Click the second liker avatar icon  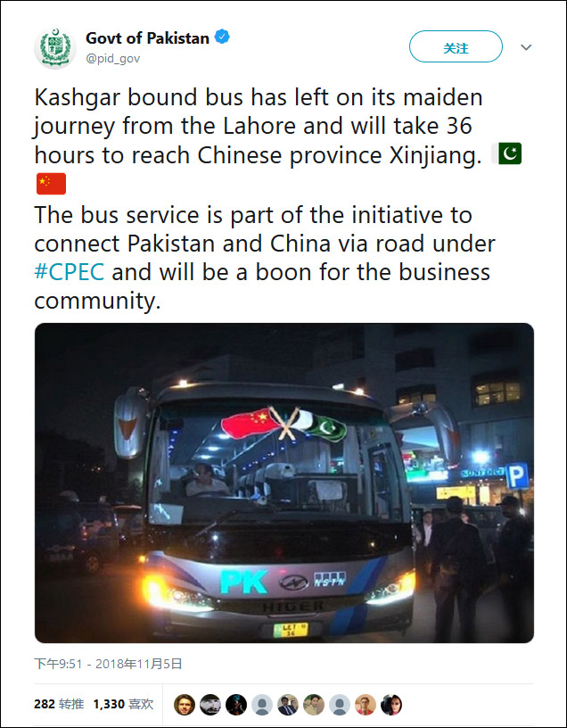[x=210, y=705]
